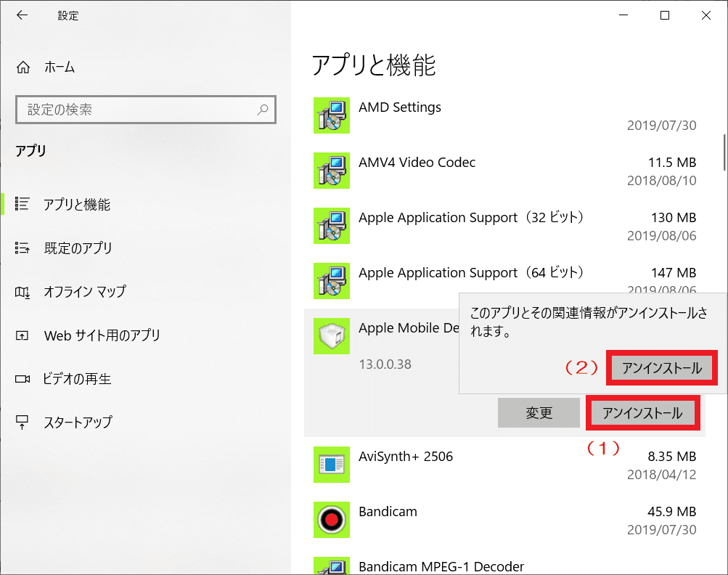Click version number 13.0.0.38
Screen dimensions: 728x575
pyautogui.click(x=385, y=364)
